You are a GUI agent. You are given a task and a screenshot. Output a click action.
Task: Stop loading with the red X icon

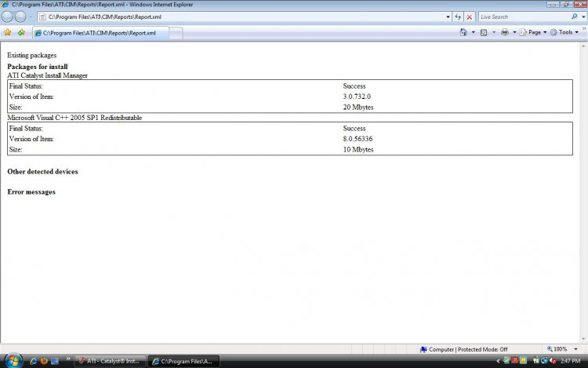469,17
